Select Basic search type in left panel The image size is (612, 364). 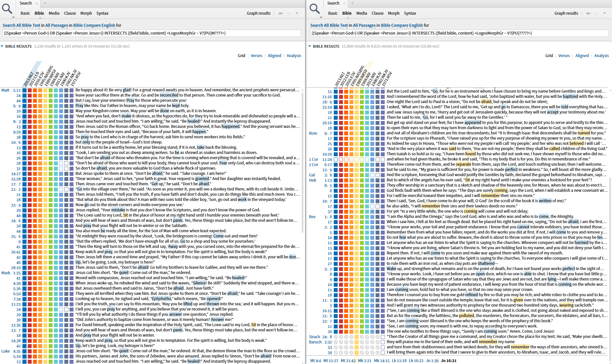(25, 13)
